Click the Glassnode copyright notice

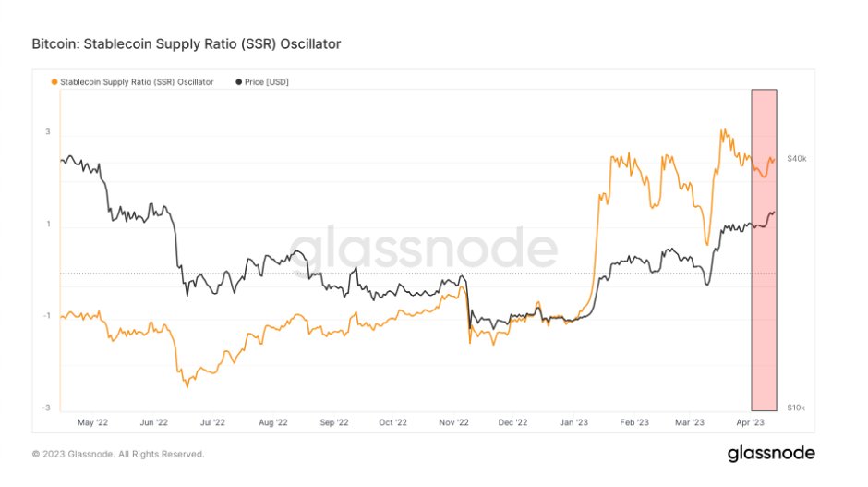(118, 455)
